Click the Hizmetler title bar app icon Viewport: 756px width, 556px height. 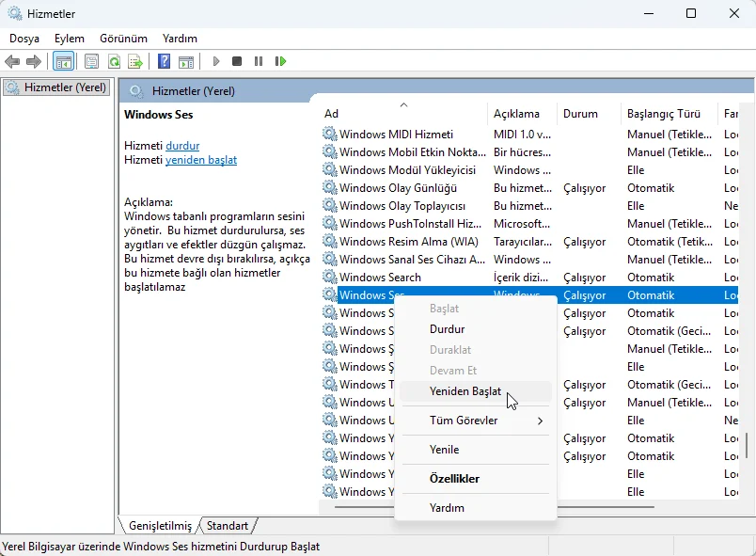click(15, 13)
